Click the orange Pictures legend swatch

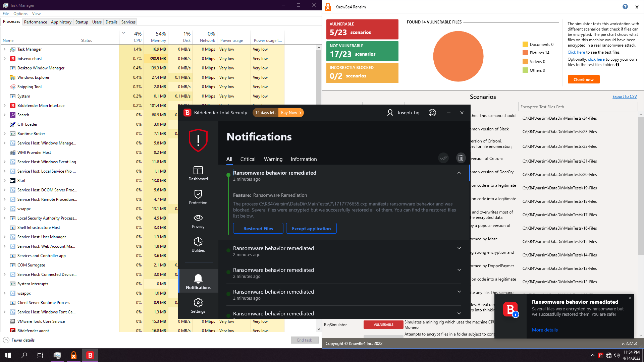(x=525, y=53)
